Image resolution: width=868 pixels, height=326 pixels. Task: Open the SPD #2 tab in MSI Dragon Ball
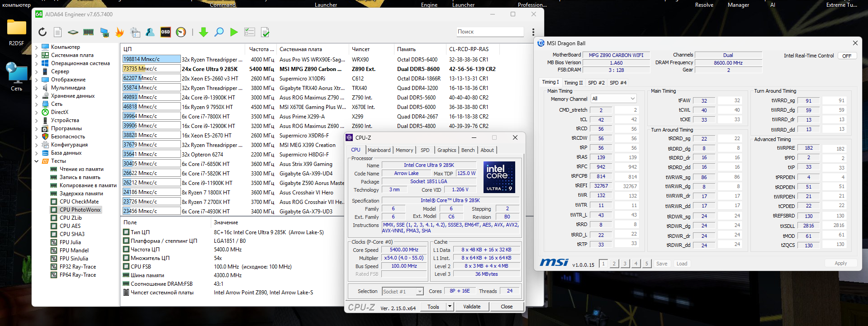click(x=596, y=83)
